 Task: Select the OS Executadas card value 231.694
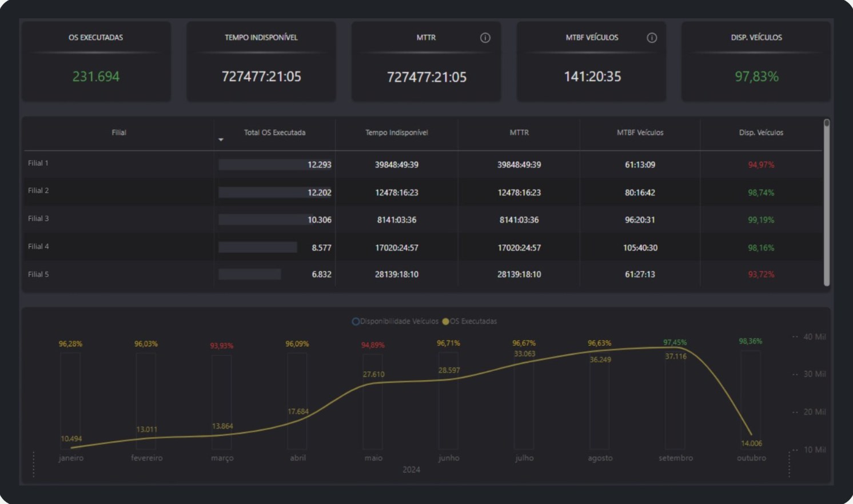pos(96,77)
